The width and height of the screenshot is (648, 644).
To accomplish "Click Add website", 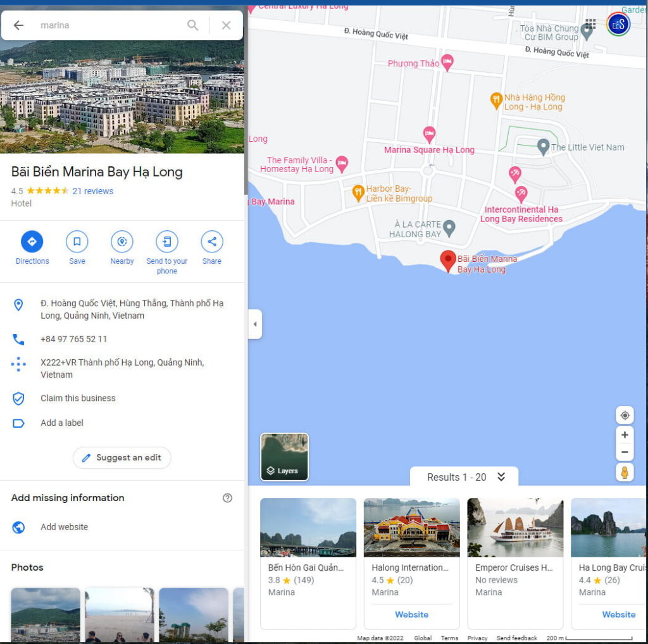I will pos(122,527).
